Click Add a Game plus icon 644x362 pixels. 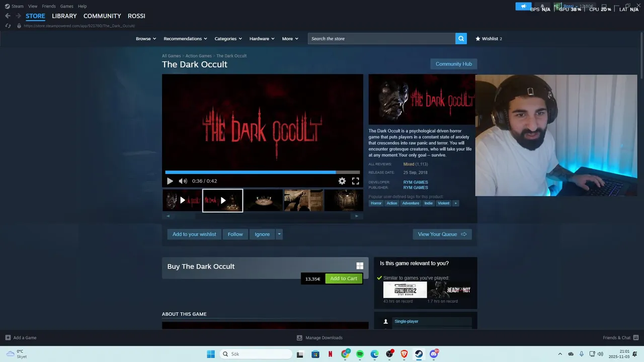coord(8,337)
